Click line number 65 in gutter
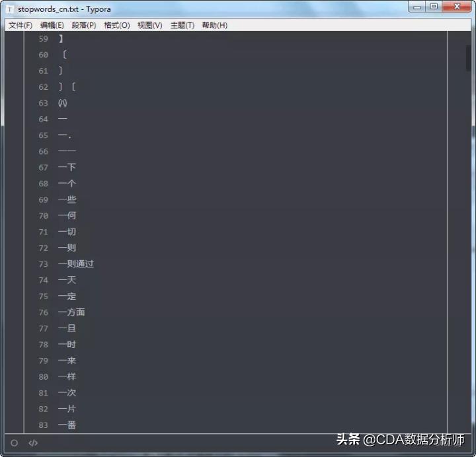 coord(43,135)
